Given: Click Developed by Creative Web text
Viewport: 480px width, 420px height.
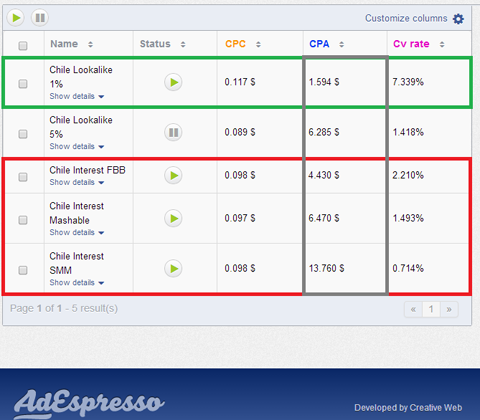Looking at the screenshot, I should click(x=408, y=408).
